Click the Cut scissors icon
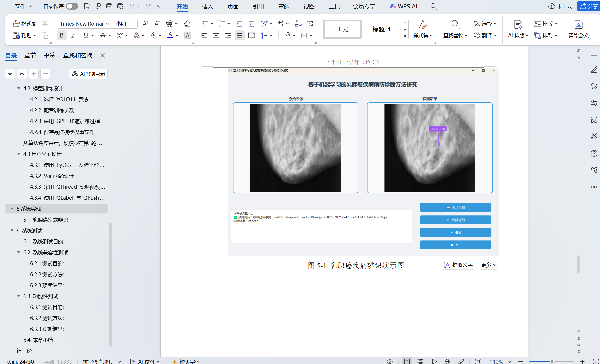The width and height of the screenshot is (600, 364). (45, 24)
